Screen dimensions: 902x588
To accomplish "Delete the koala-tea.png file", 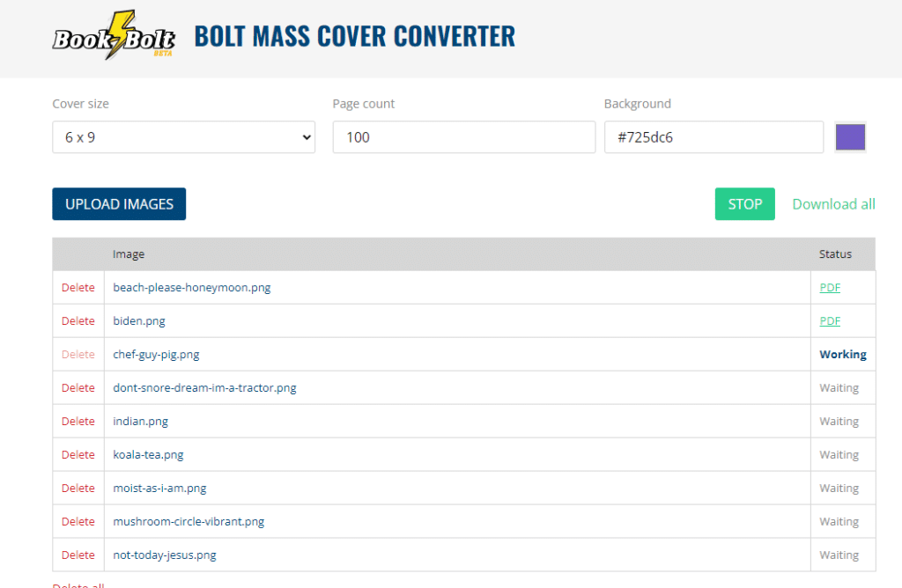I will point(78,454).
